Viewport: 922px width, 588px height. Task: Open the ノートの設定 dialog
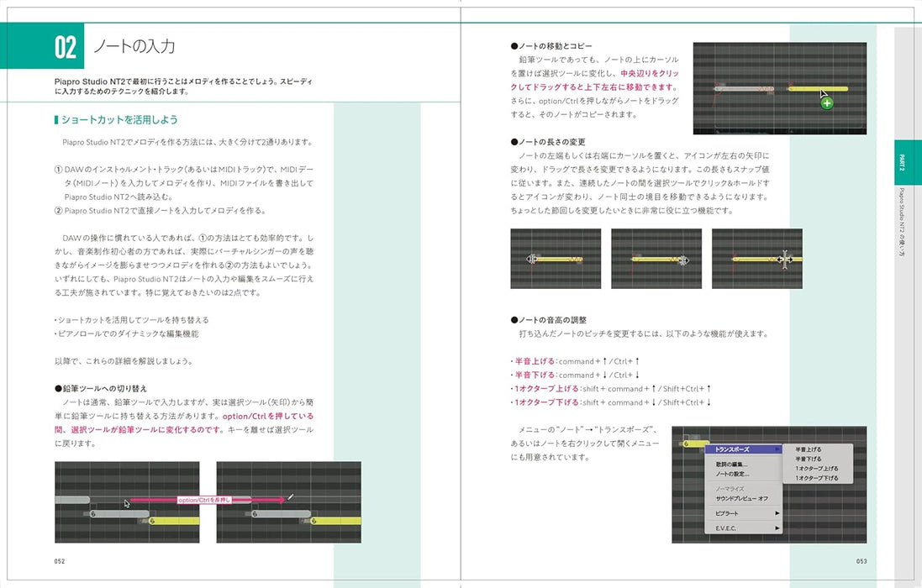pos(732,473)
